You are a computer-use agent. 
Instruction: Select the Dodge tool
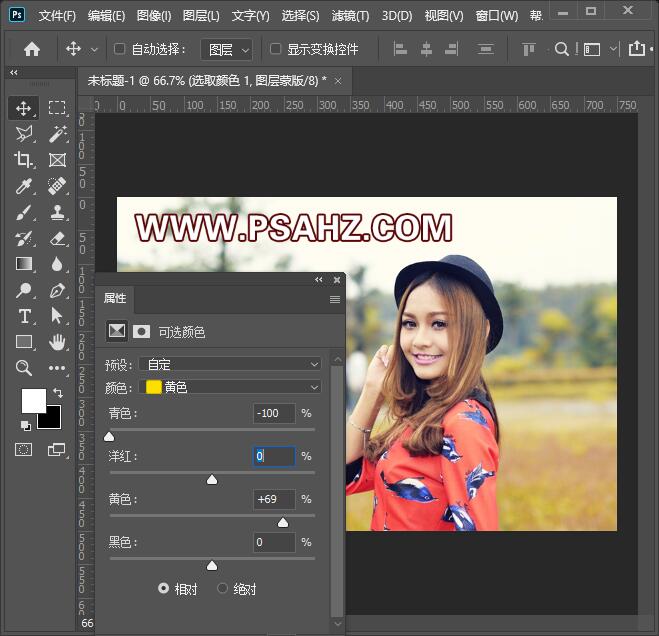24,290
